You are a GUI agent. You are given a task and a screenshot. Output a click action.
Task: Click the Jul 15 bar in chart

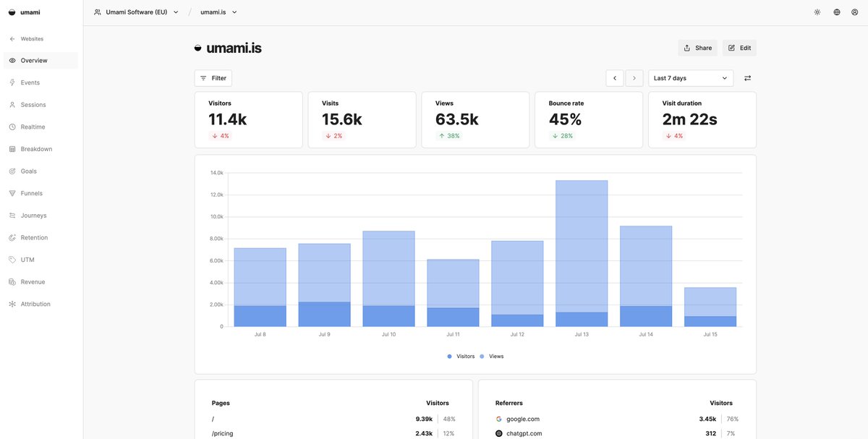tap(710, 307)
